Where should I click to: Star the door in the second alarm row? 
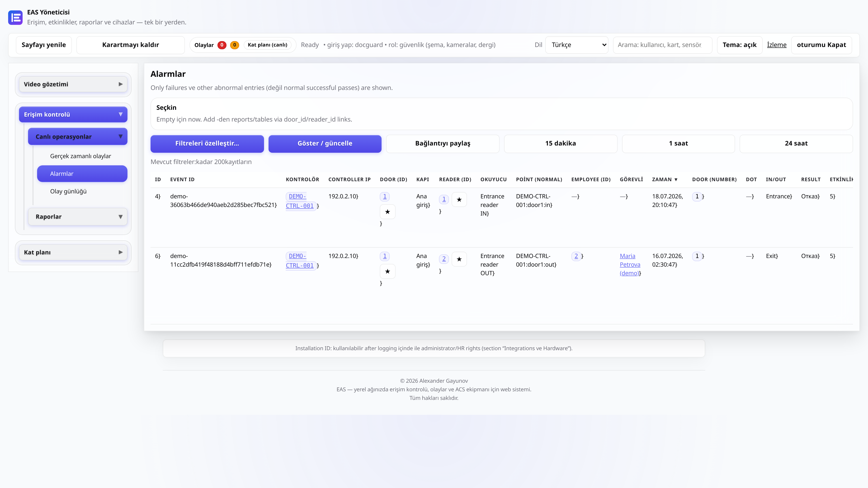pyautogui.click(x=387, y=271)
